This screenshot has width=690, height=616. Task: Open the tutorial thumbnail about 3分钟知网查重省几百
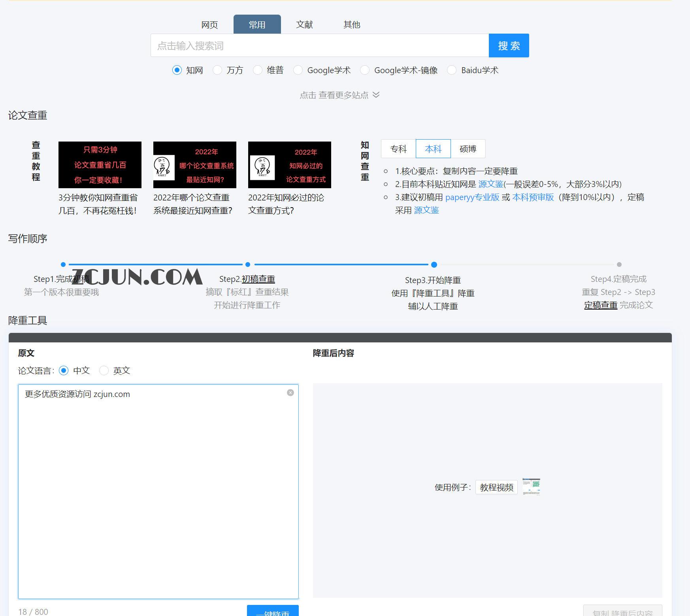100,165
